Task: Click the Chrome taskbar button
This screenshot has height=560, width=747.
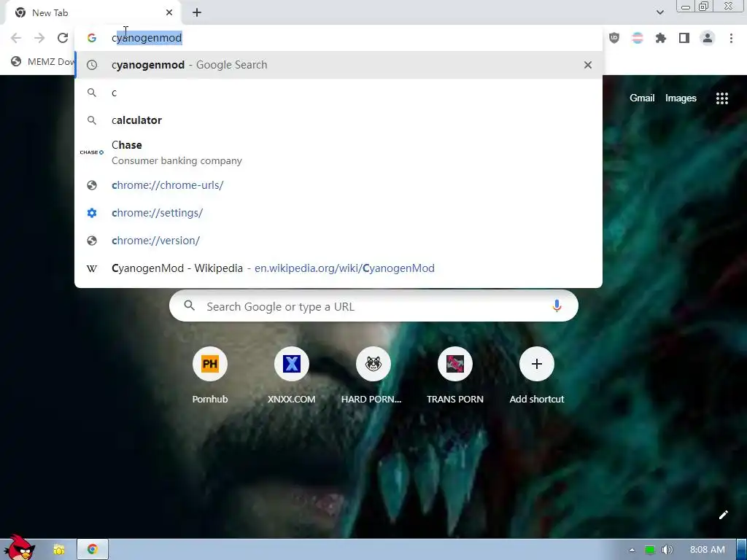Action: pos(93,550)
